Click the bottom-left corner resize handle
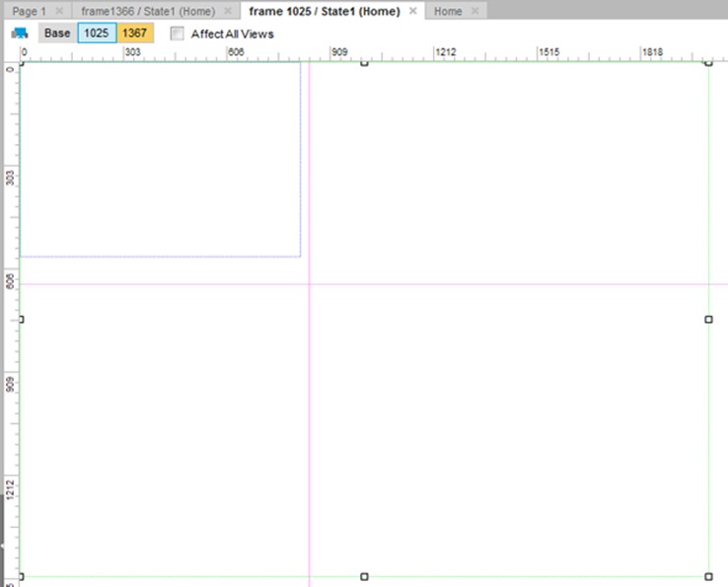 (21, 577)
